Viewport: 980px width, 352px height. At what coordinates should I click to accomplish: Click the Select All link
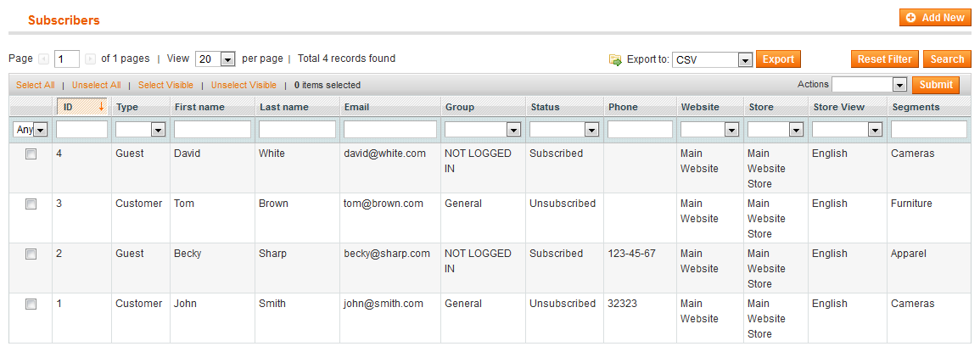(x=35, y=85)
